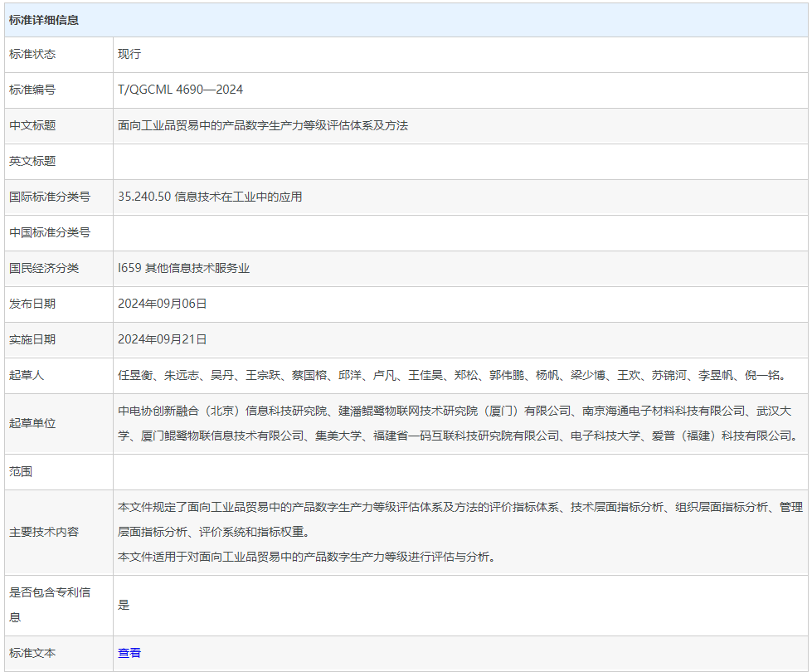Click the implementation date 2024年09月21日
Screen dimensions: 812x672
coord(162,339)
